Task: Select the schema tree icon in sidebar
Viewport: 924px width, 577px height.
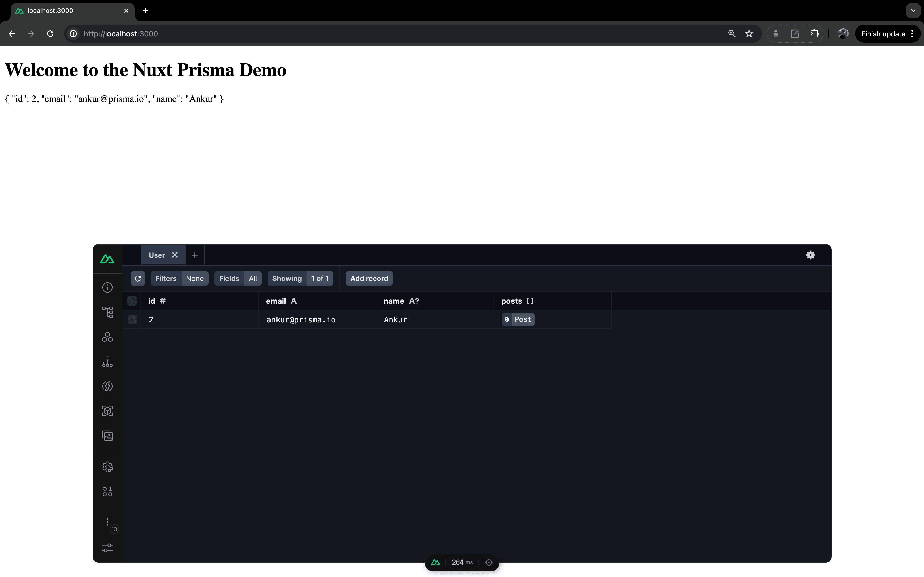Action: 107,312
